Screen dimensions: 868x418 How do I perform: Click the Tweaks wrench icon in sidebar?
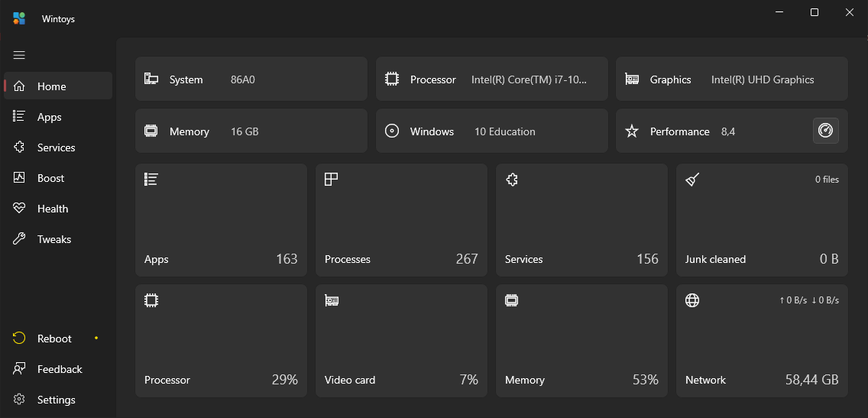tap(19, 239)
